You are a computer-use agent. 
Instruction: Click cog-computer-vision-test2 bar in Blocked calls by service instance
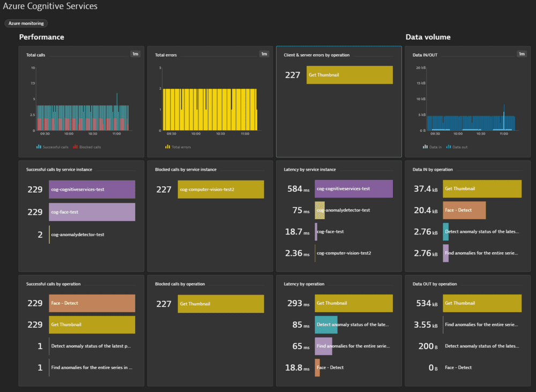click(x=221, y=189)
